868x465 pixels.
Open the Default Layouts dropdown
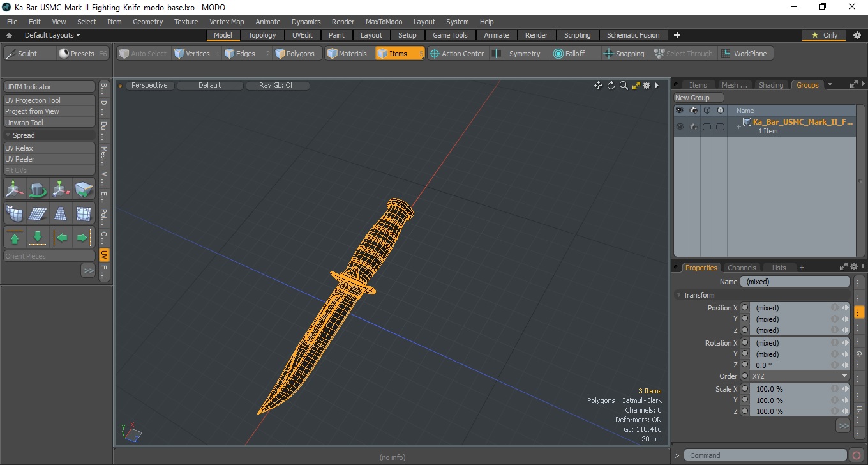[x=52, y=35]
